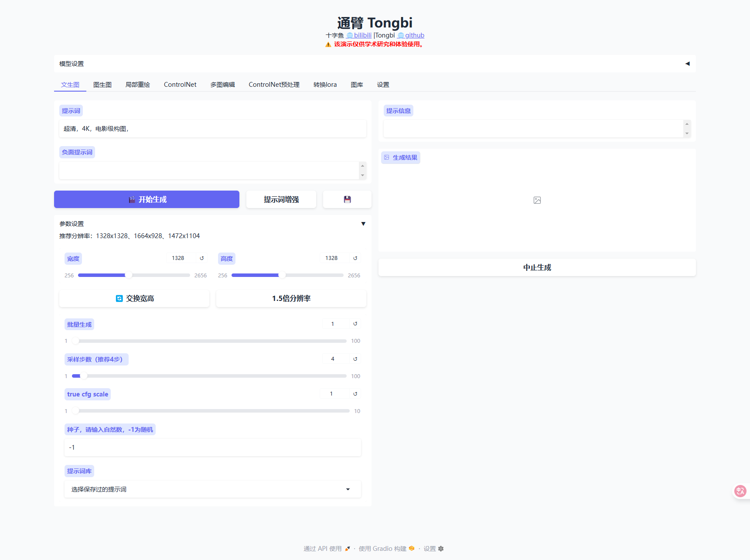Click the translate floating icon at right edge
The image size is (750, 560).
click(x=740, y=491)
